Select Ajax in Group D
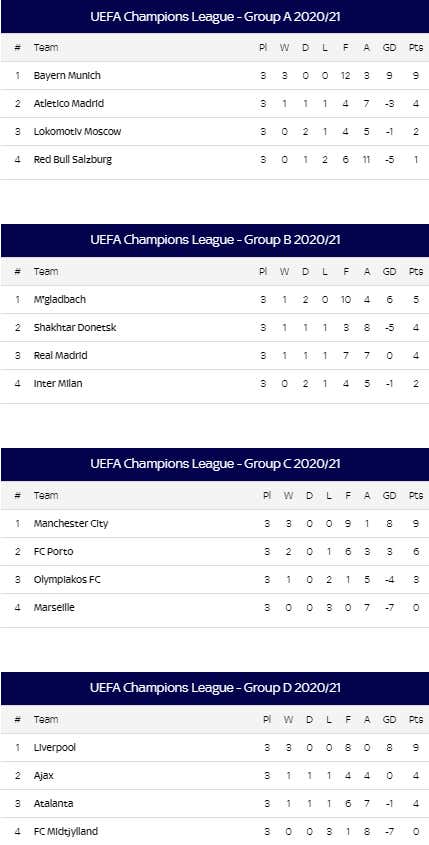The height and width of the screenshot is (845, 429). tap(44, 775)
